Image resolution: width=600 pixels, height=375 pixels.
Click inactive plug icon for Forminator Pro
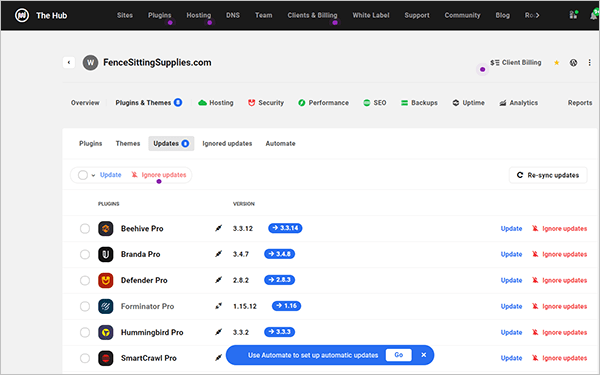point(218,306)
